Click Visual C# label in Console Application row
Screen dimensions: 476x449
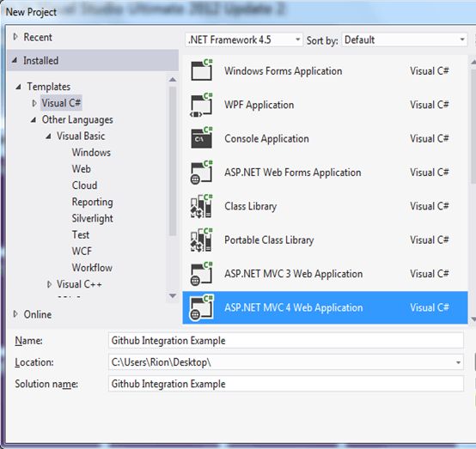pos(430,138)
